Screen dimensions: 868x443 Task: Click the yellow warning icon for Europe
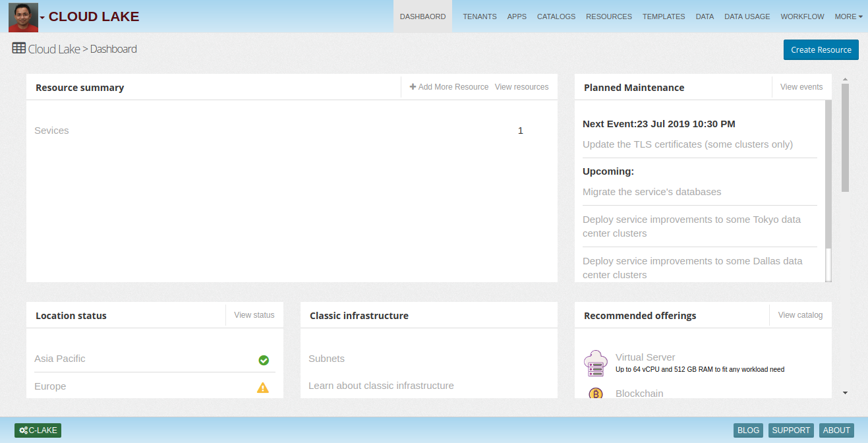click(263, 388)
